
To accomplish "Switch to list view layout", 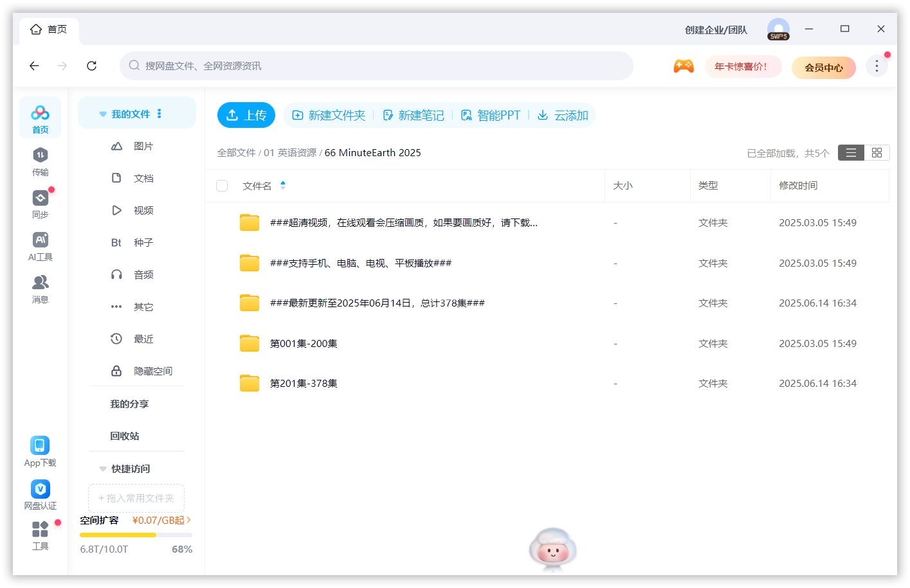I will pos(850,152).
